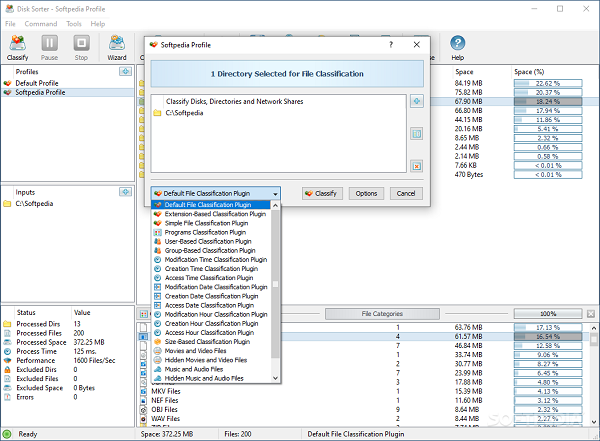600x441 pixels.
Task: Click scroll up arrow in categories list
Action: [593, 328]
